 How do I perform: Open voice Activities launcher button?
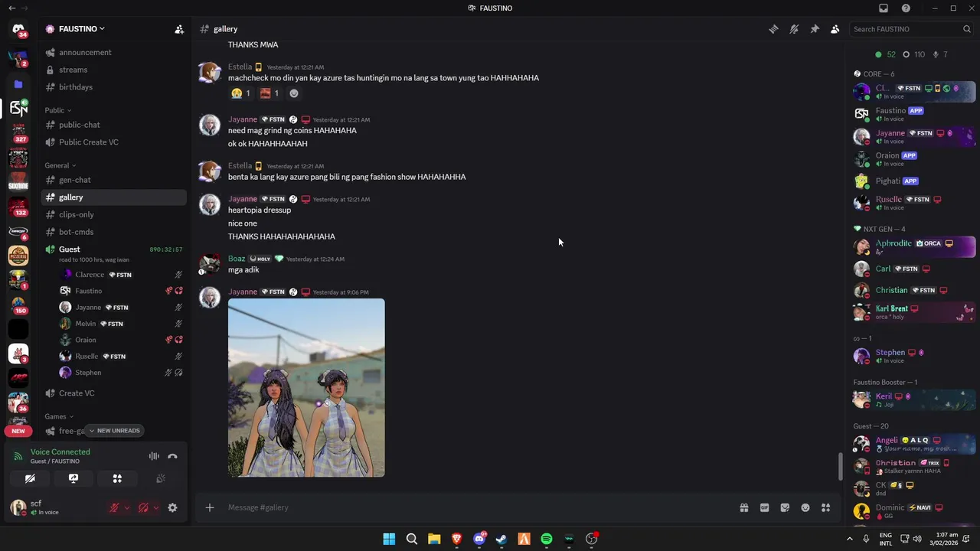pos(117,478)
